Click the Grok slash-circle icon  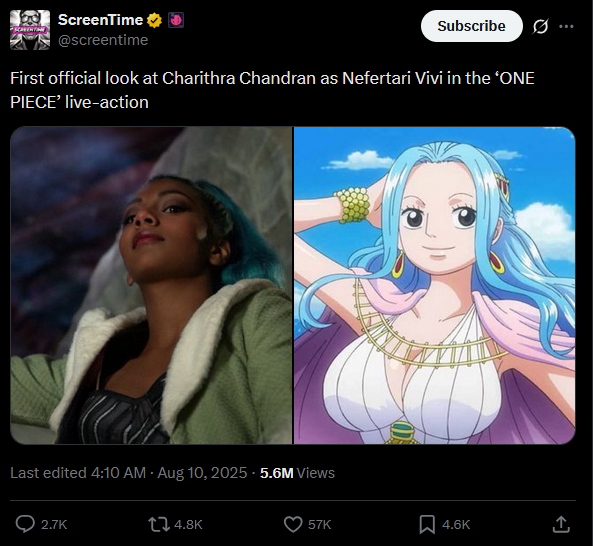pyautogui.click(x=540, y=26)
